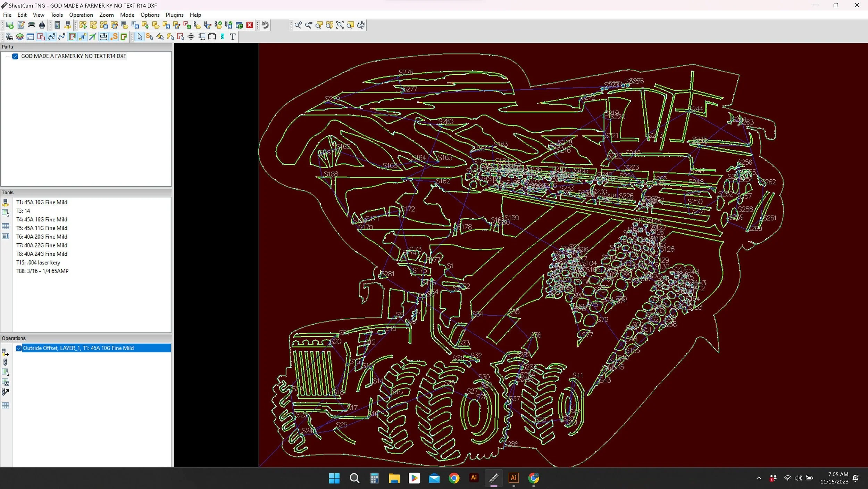Toggle the arrow pointer selection mode button
Image resolution: width=868 pixels, height=489 pixels.
click(140, 37)
